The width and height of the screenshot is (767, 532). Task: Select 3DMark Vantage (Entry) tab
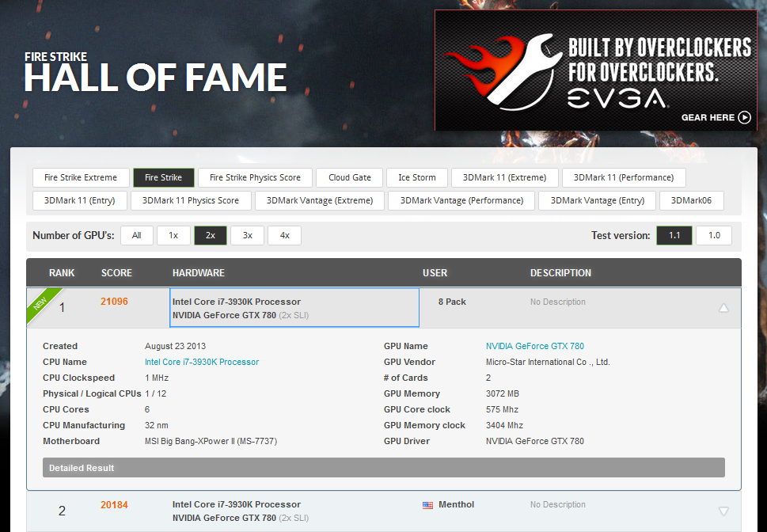pyautogui.click(x=598, y=200)
